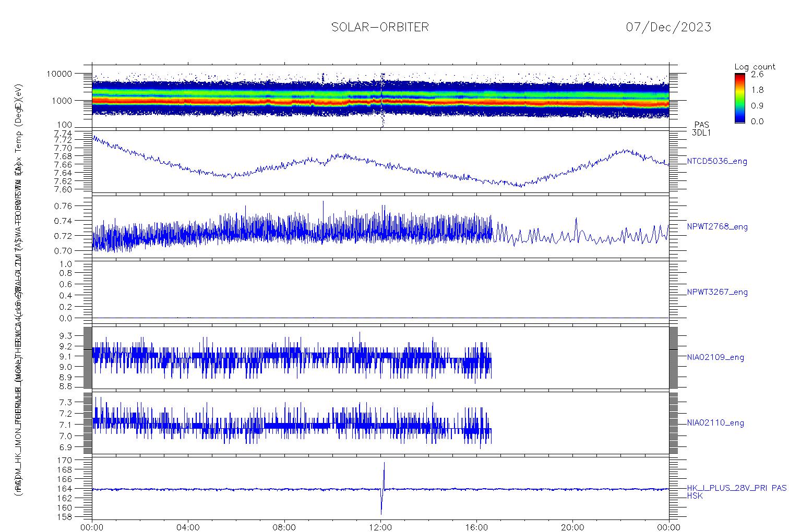
Task: Click the NPWT2768_eng series label
Action: [717, 227]
